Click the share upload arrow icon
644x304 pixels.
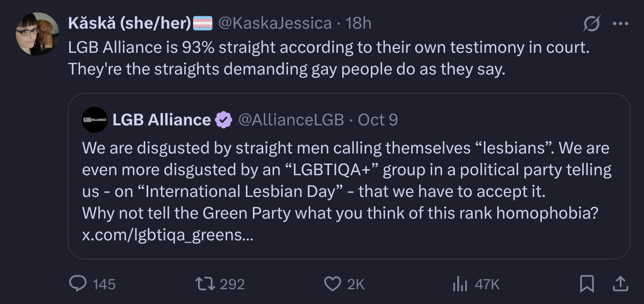point(620,283)
